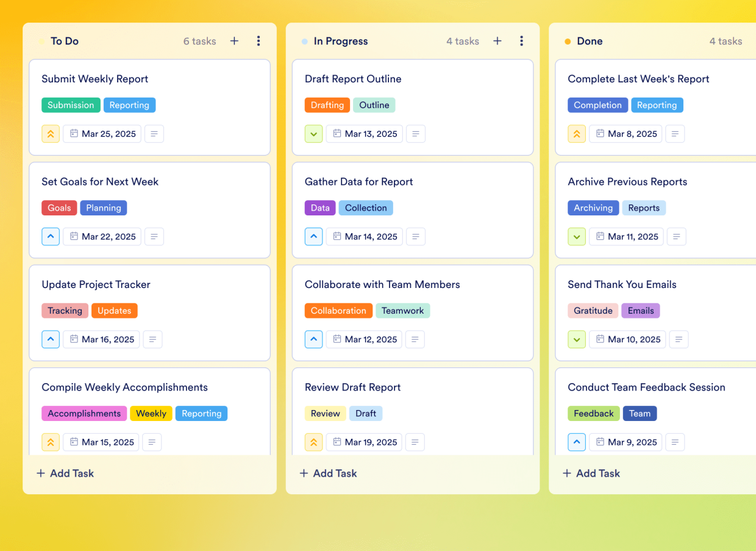This screenshot has width=756, height=551.
Task: Click the plus icon in the In Progress header
Action: 497,41
